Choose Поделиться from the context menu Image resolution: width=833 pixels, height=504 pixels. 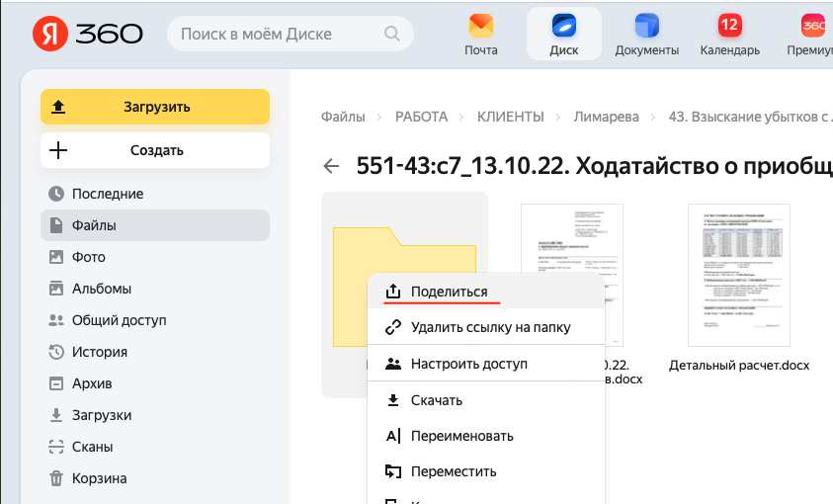[x=486, y=292]
